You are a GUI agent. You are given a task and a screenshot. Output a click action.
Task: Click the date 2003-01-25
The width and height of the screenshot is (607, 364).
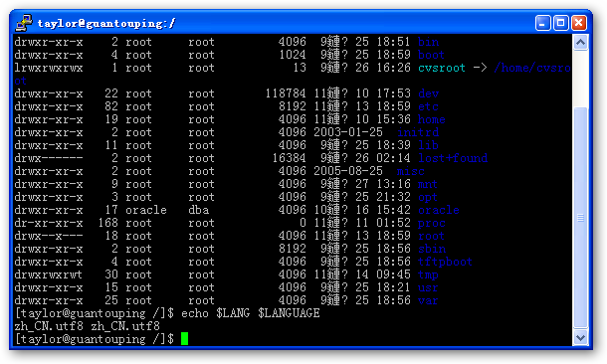(347, 132)
